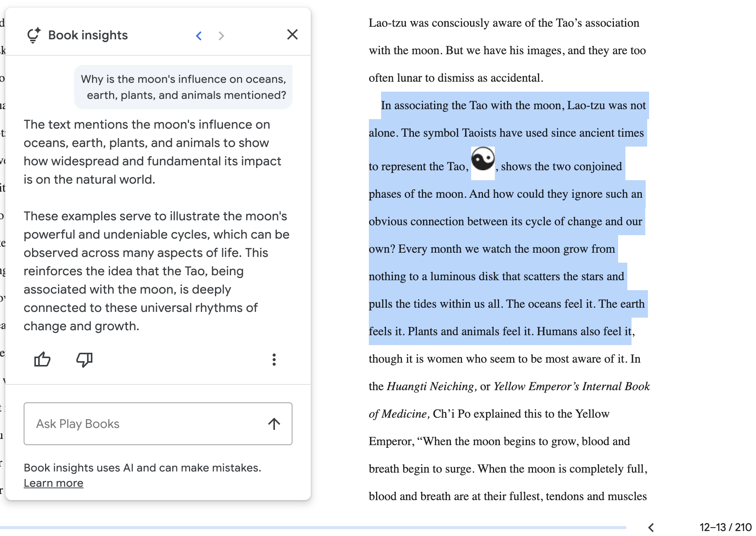Viewport: 756px width, 536px height.
Task: Give the answer a thumbs up
Action: click(42, 359)
